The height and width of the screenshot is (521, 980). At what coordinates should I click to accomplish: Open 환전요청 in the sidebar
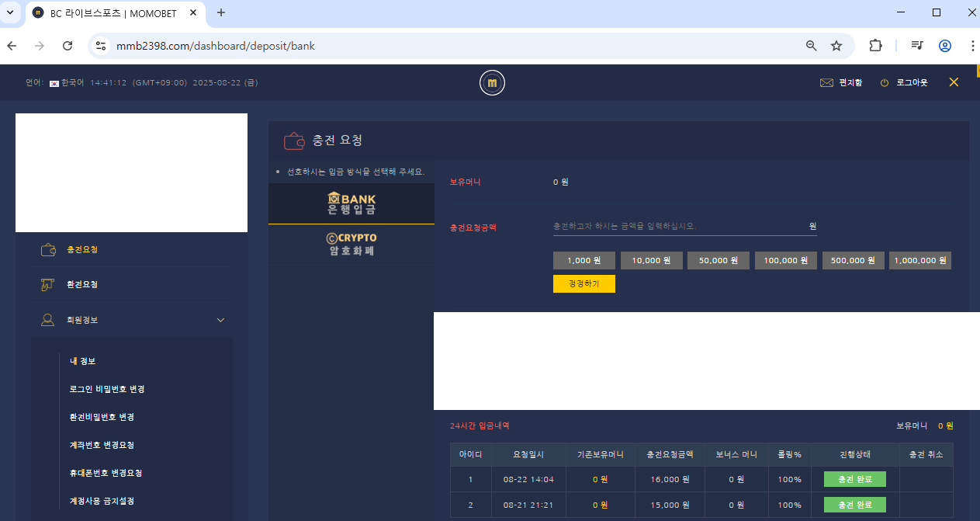tap(81, 285)
